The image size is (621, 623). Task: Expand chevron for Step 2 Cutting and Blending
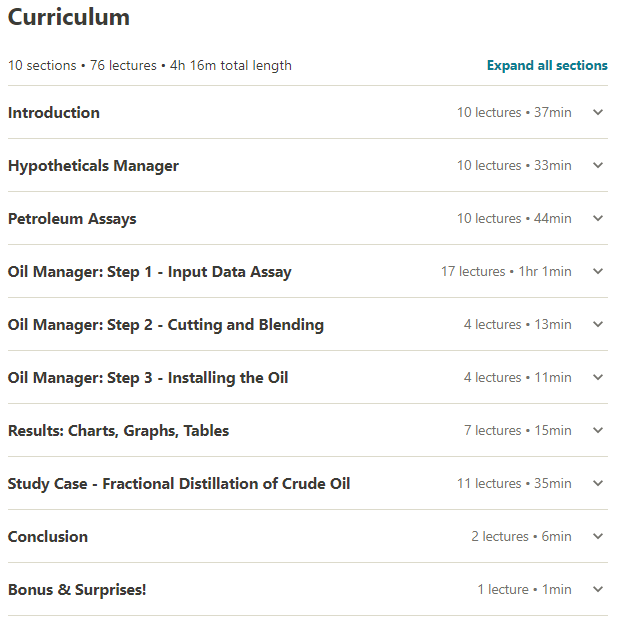click(x=598, y=324)
